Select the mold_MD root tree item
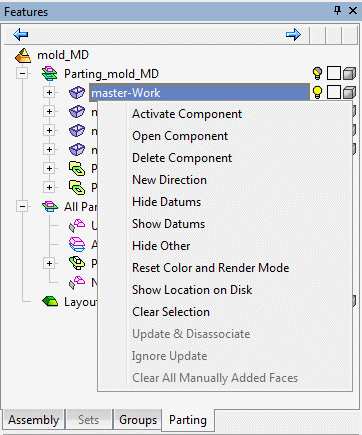The image size is (362, 435). click(63, 55)
